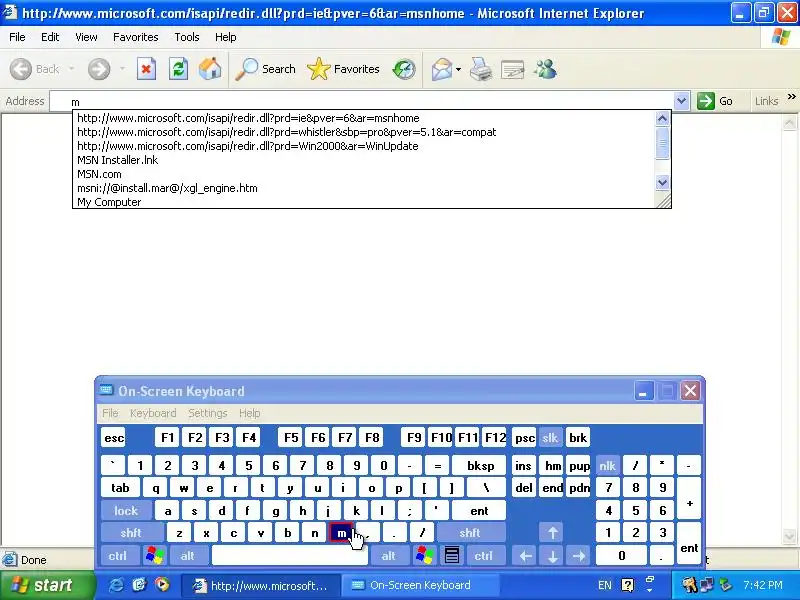Toggle right ctrl key on keyboard
This screenshot has height=600, width=800.
click(x=484, y=555)
